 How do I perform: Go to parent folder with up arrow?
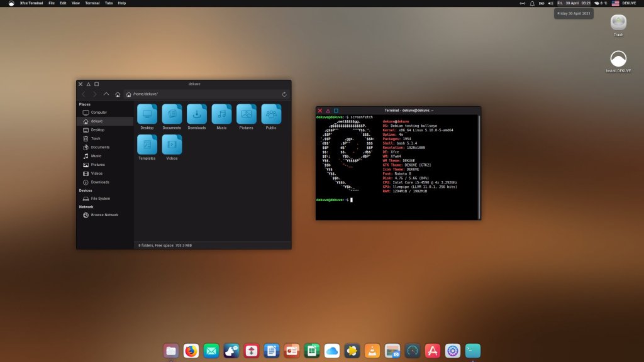(106, 94)
